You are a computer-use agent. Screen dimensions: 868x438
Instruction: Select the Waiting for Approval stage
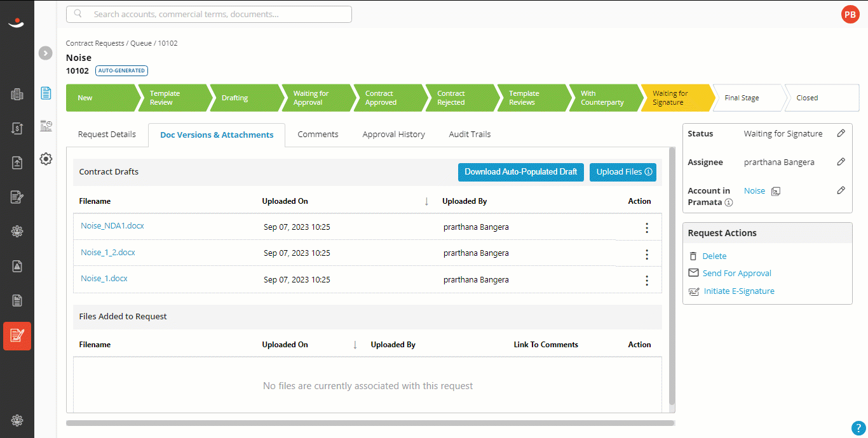pyautogui.click(x=317, y=98)
